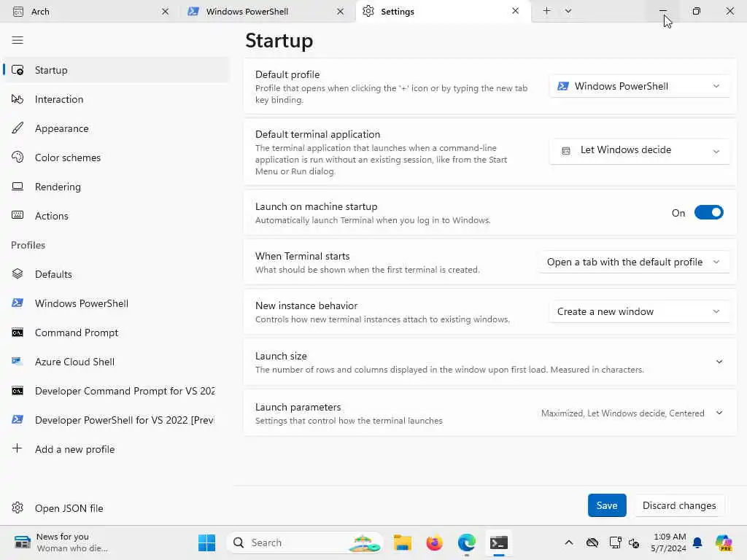
Task: Close the Windows PowerShell tab
Action: (x=340, y=12)
